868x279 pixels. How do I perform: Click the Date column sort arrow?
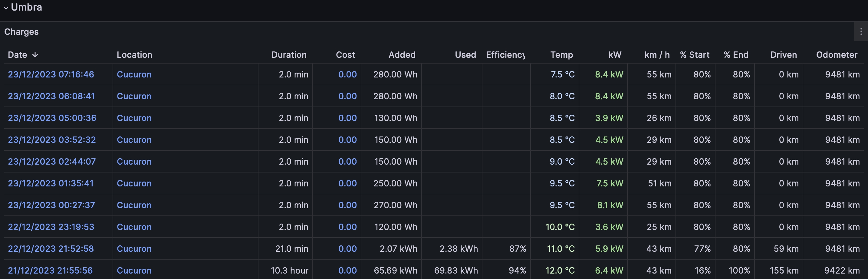coord(35,55)
